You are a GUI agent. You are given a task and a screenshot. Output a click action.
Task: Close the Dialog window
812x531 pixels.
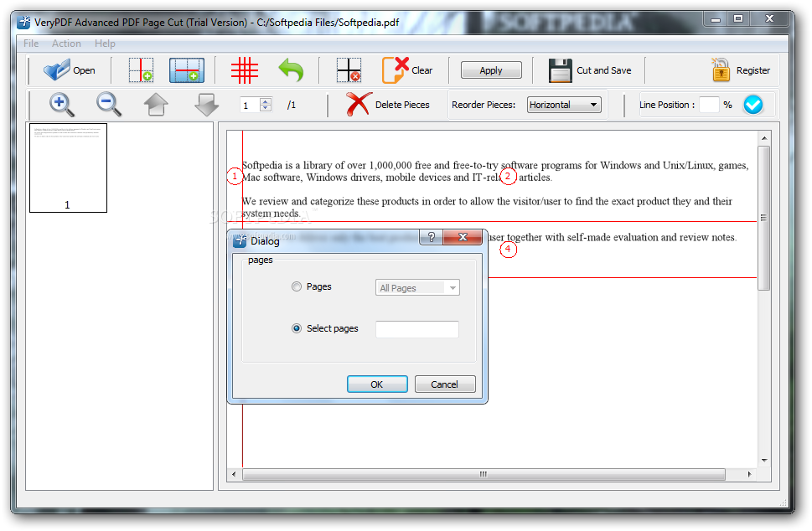[463, 237]
